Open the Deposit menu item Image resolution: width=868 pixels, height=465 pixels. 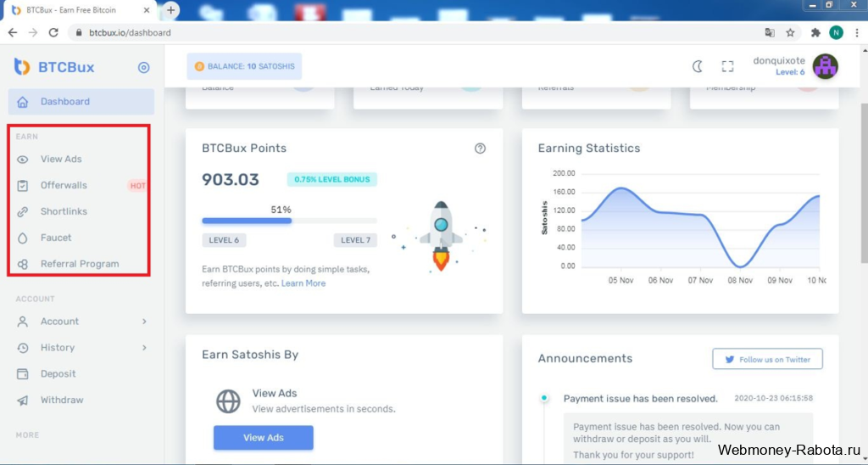coord(81,374)
